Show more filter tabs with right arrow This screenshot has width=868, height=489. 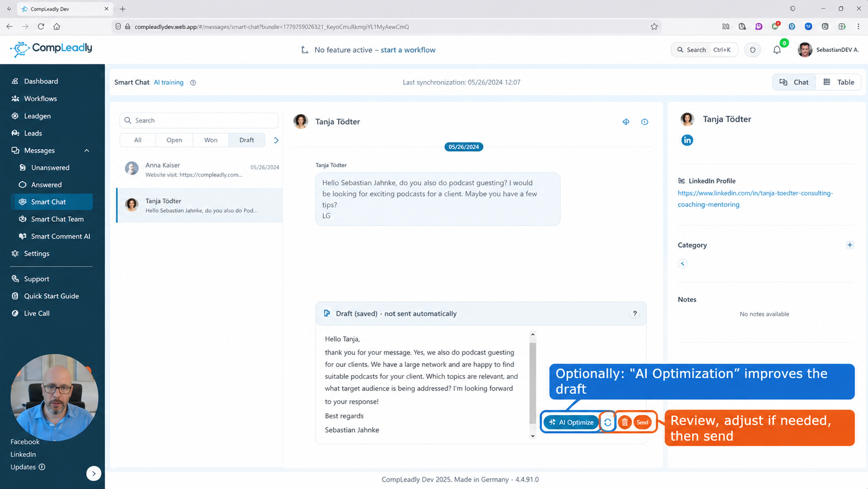pyautogui.click(x=276, y=140)
